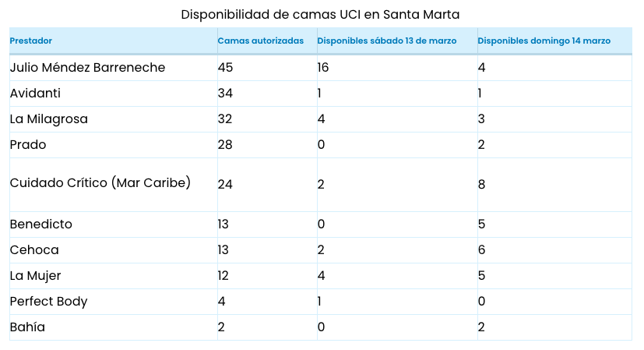Click the Camas autorizadas column header
This screenshot has width=644, height=350.
[x=260, y=41]
